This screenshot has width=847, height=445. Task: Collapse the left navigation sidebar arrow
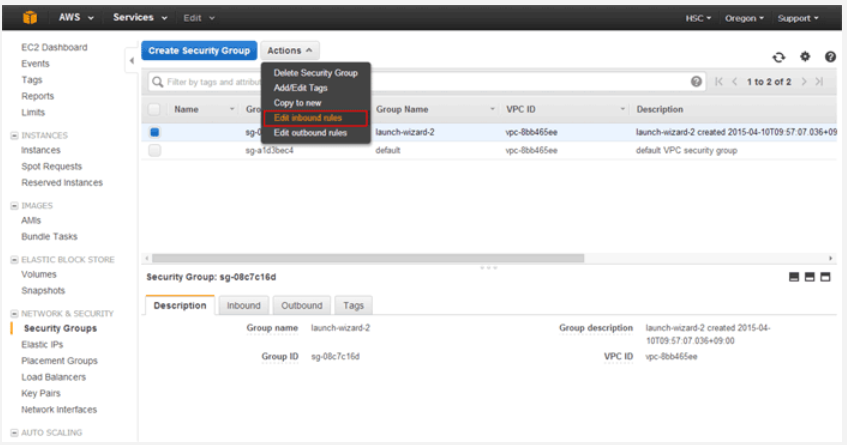click(x=132, y=60)
